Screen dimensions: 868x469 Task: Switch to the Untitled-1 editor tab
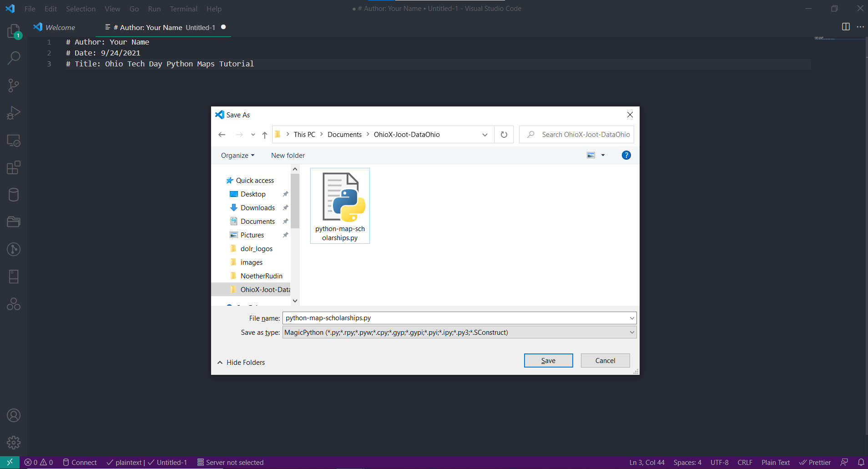click(163, 27)
